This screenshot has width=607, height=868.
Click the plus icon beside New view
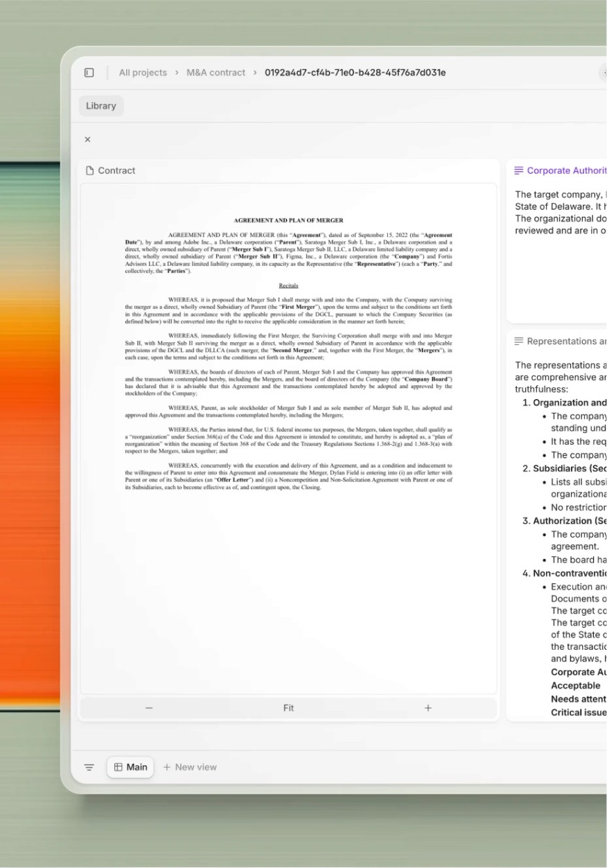(x=166, y=767)
